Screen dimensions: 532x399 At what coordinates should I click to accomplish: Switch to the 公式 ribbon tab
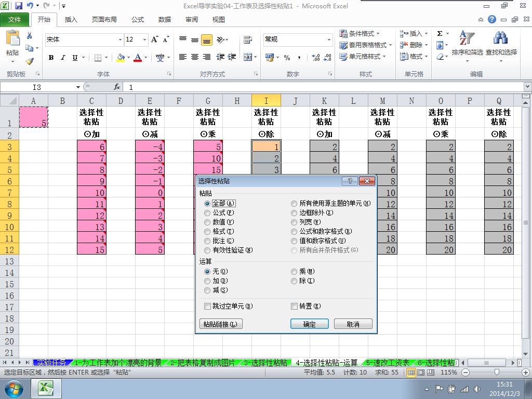(137, 20)
